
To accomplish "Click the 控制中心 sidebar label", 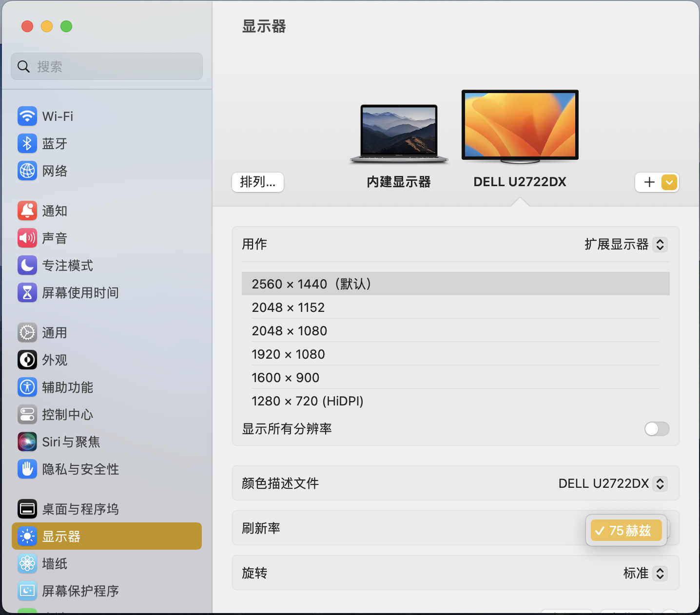I will (x=68, y=415).
